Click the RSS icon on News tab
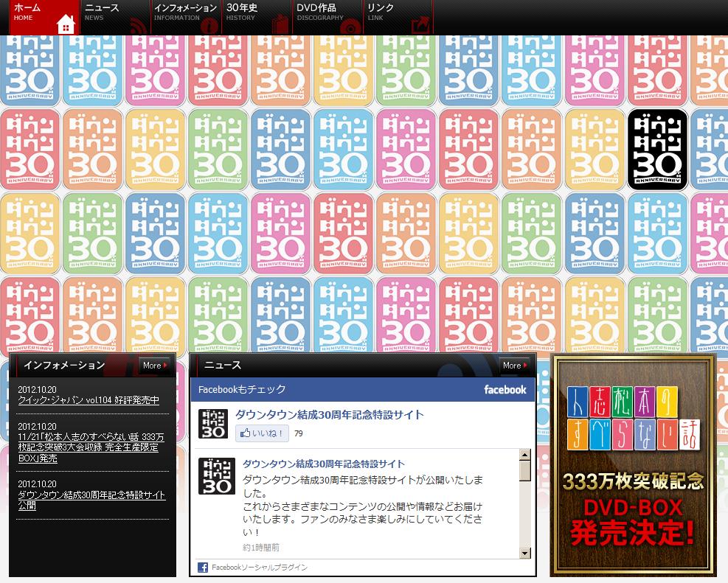The height and width of the screenshot is (583, 728). tap(139, 27)
